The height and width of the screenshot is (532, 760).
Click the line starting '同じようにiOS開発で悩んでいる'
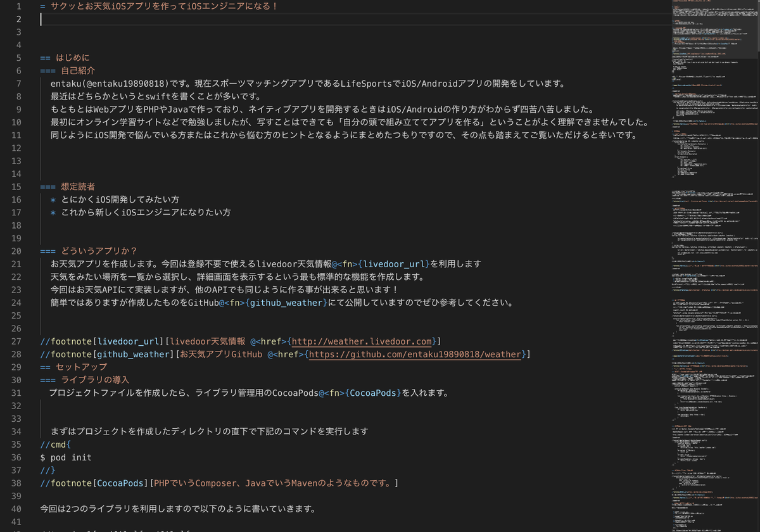tap(346, 135)
